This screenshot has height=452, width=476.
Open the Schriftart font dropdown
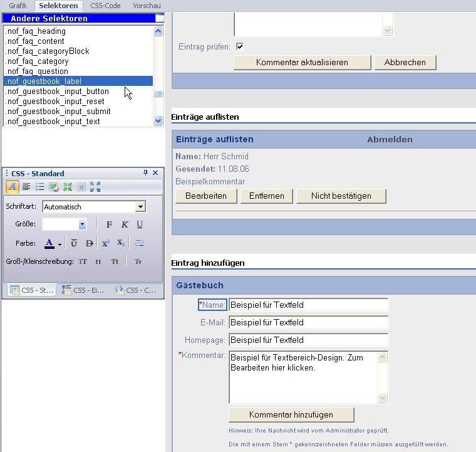[140, 207]
